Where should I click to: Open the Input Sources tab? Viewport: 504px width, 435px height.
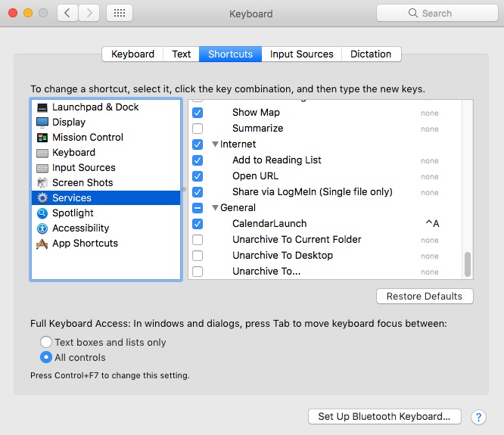(x=301, y=54)
